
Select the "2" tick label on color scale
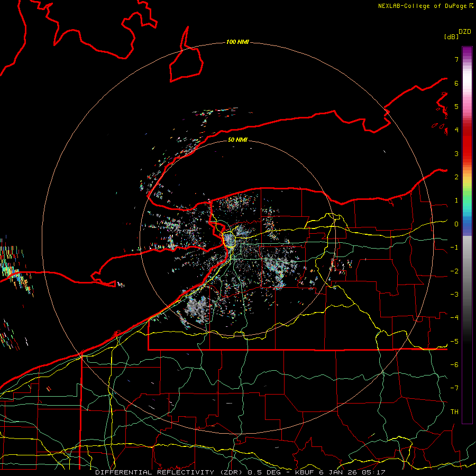(456, 177)
